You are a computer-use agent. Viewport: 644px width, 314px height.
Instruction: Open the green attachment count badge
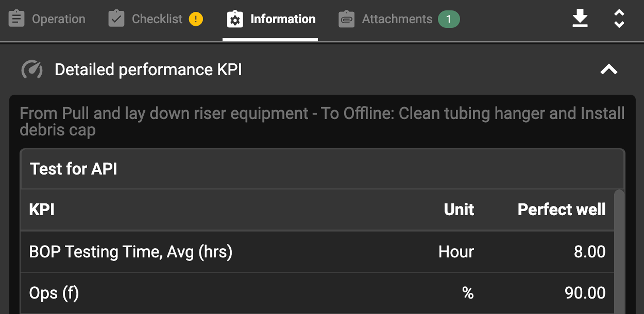449,19
